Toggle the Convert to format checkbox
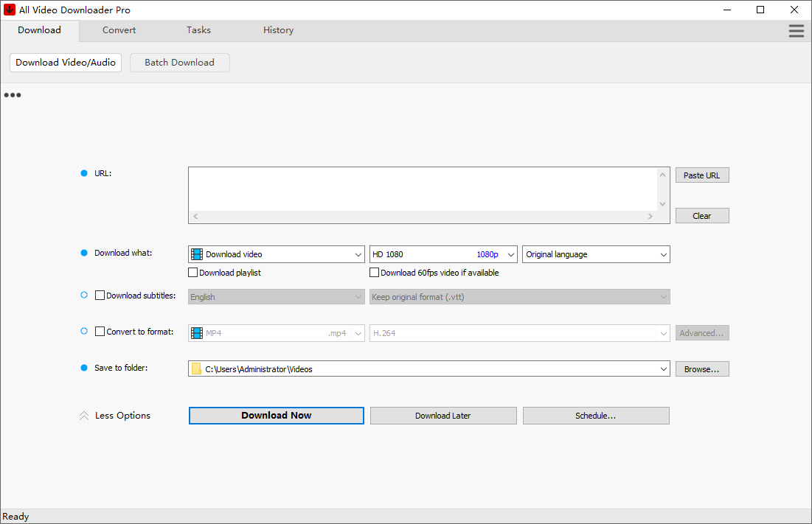The width and height of the screenshot is (812, 524). tap(100, 332)
